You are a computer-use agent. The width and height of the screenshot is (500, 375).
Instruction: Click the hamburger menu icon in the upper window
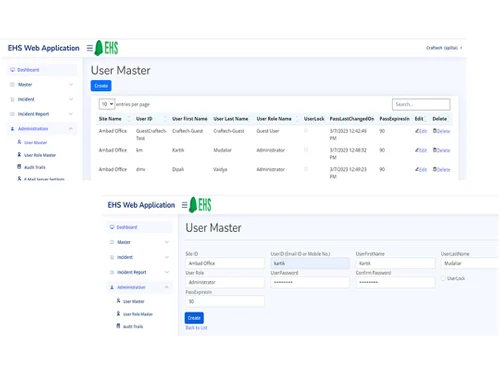[x=90, y=48]
